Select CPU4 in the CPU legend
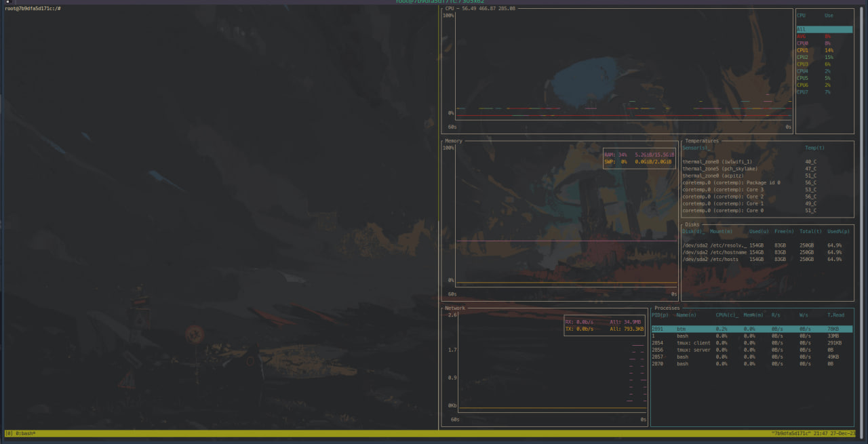 coord(824,71)
